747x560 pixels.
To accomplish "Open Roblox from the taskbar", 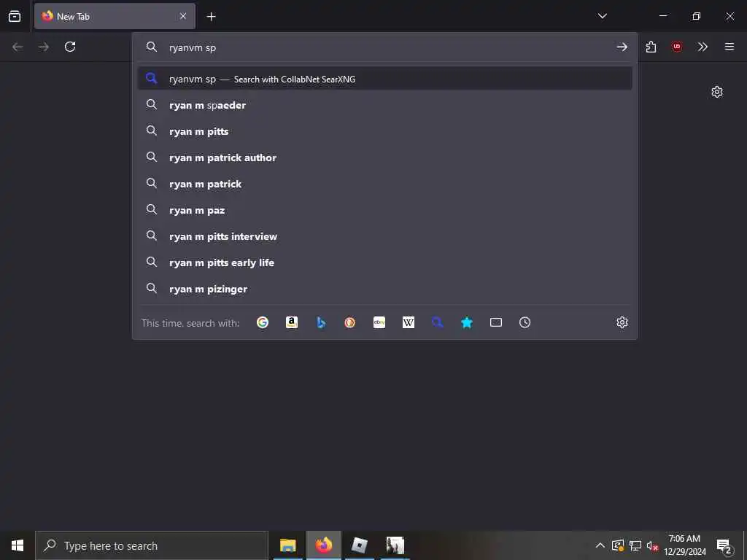I will click(359, 545).
